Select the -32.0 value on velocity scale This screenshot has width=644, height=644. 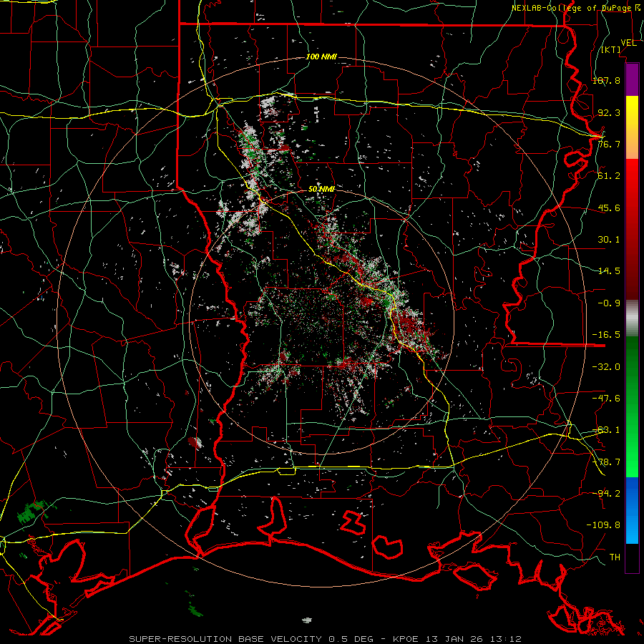click(x=606, y=367)
